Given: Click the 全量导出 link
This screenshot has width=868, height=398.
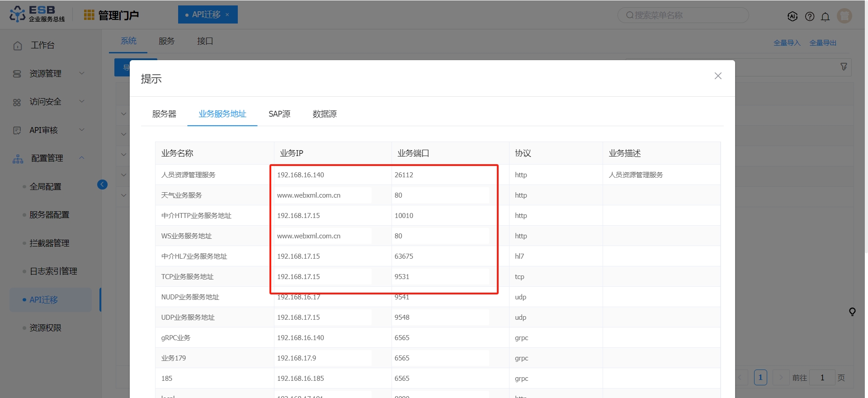Looking at the screenshot, I should (823, 43).
